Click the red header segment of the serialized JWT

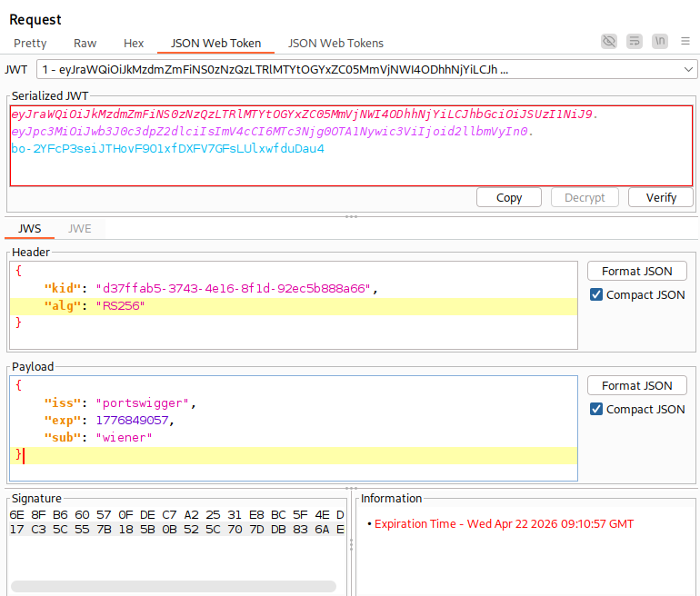point(304,114)
